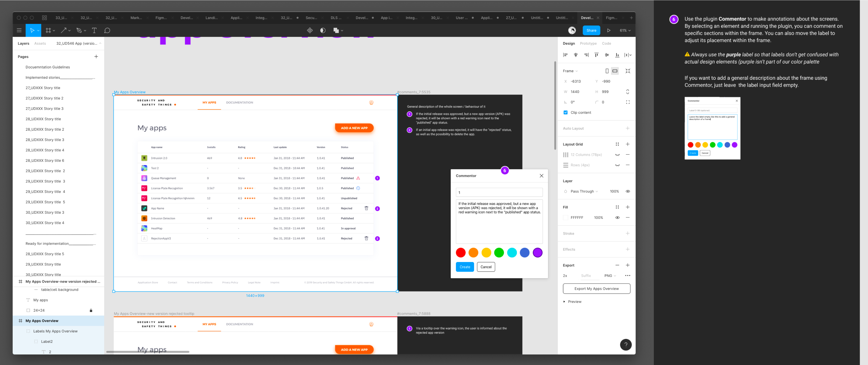Open the hamburger main menu

19,30
